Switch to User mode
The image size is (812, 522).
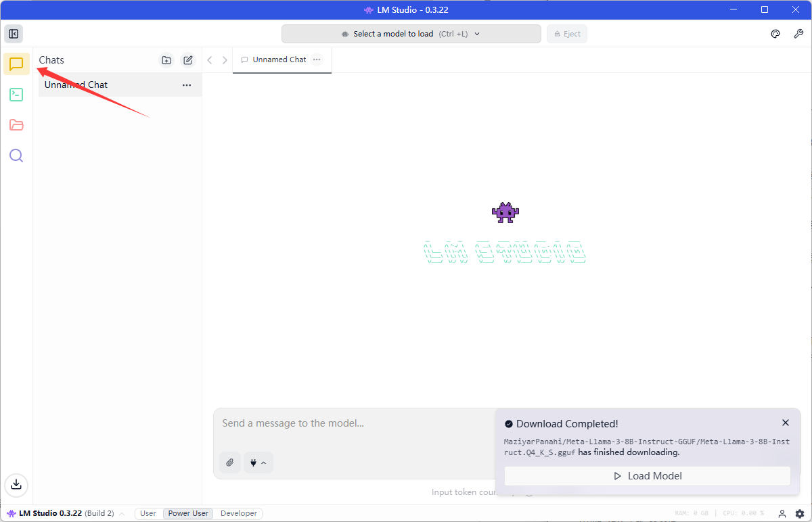[x=148, y=513]
